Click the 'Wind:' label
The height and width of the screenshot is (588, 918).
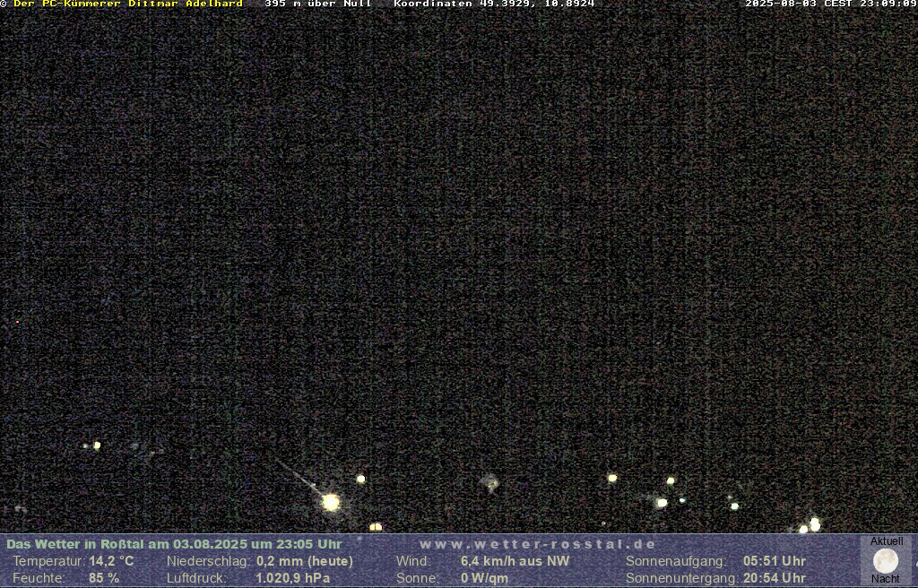[413, 561]
